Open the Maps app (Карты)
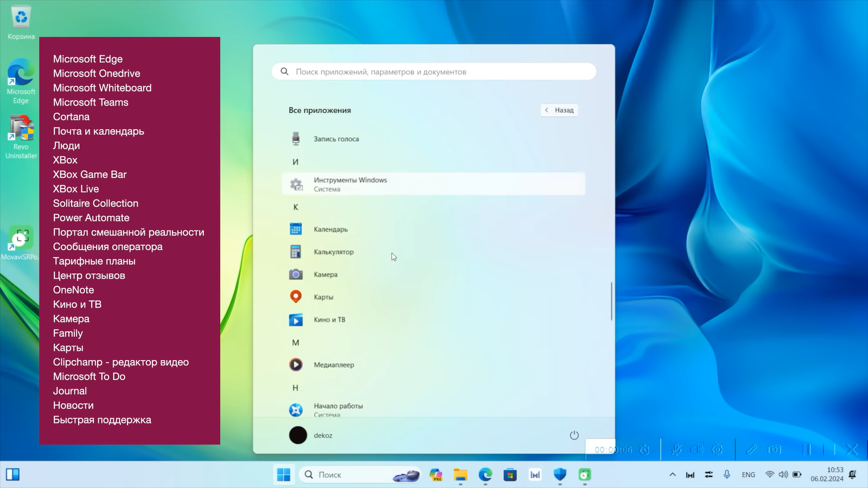 pos(323,297)
